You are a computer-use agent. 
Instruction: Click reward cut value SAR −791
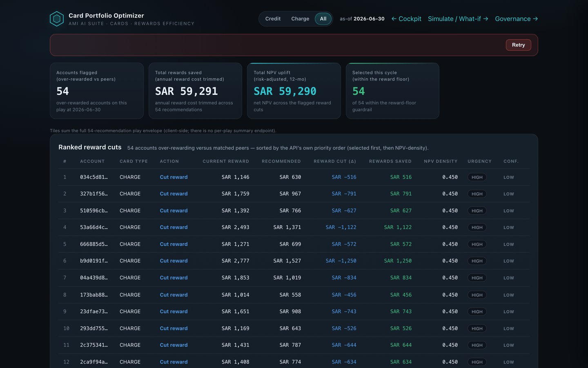coord(344,194)
